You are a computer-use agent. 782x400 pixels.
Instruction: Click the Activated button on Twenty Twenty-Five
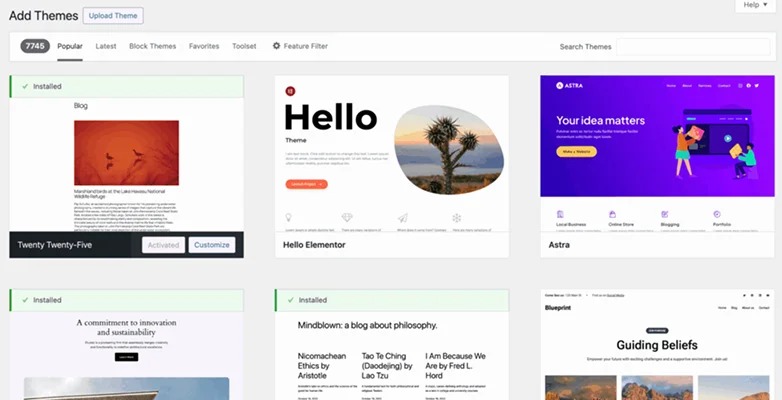163,245
